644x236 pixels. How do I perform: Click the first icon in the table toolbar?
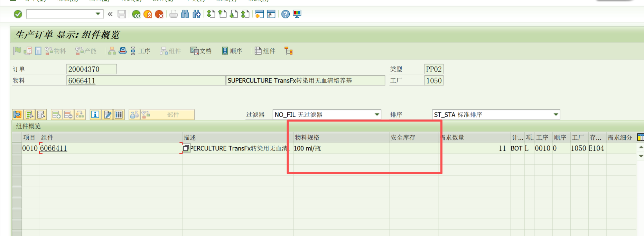[18, 115]
